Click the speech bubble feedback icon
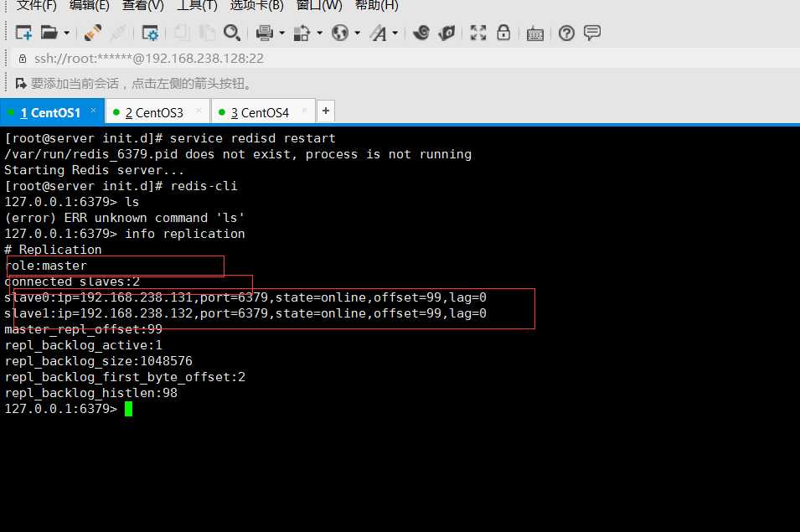The height and width of the screenshot is (532, 800). [592, 34]
